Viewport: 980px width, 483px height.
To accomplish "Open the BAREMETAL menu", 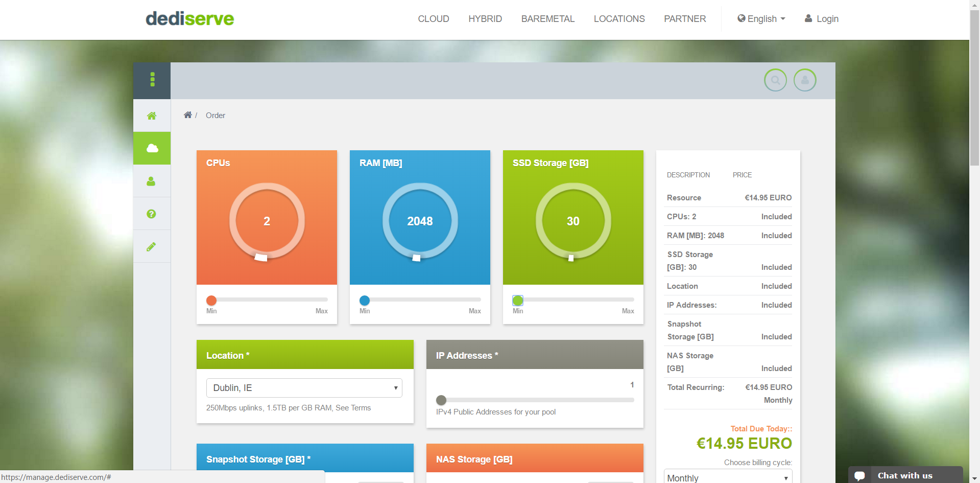I will pyautogui.click(x=548, y=19).
